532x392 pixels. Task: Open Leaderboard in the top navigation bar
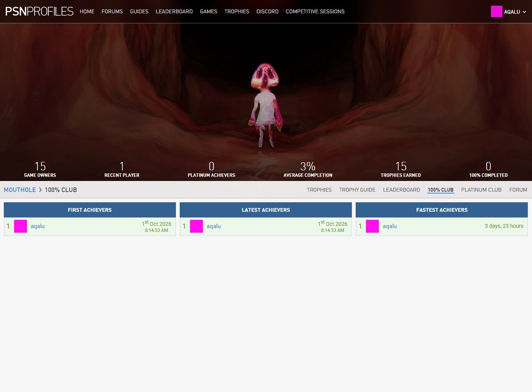(x=174, y=12)
